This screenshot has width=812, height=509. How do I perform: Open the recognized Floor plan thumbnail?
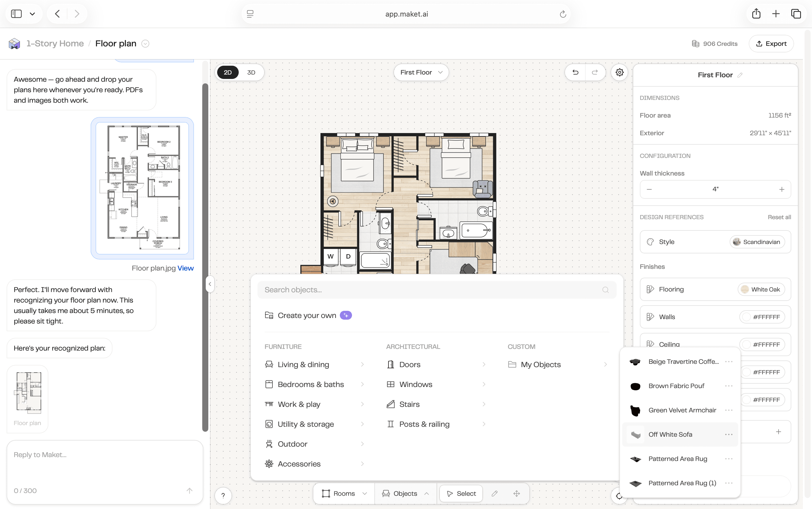pos(28,399)
